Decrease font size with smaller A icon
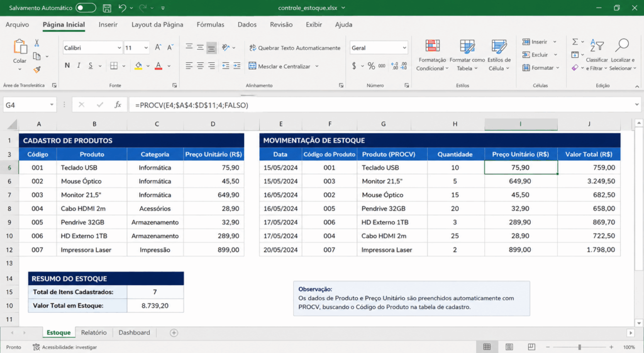 [170, 48]
